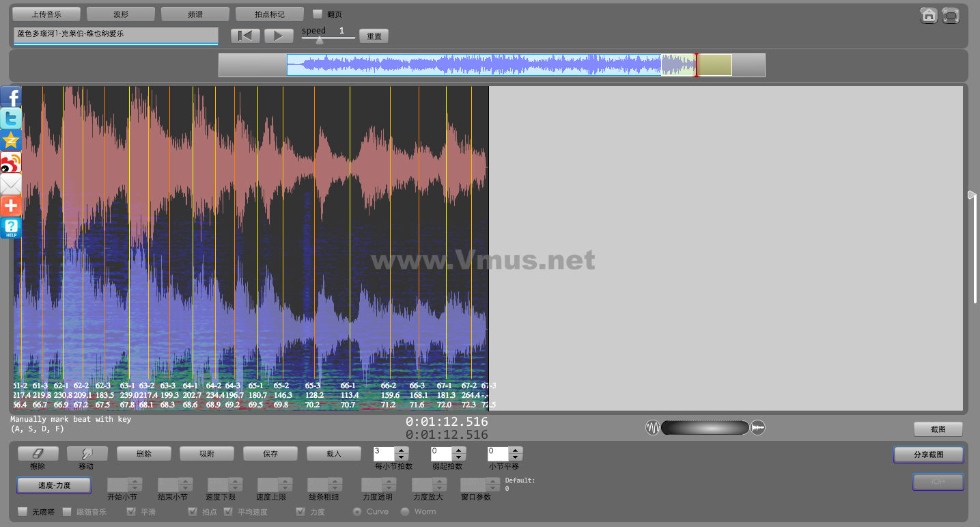980x527 pixels.
Task: Click the sine wave icon left of zoom bar
Action: point(653,428)
